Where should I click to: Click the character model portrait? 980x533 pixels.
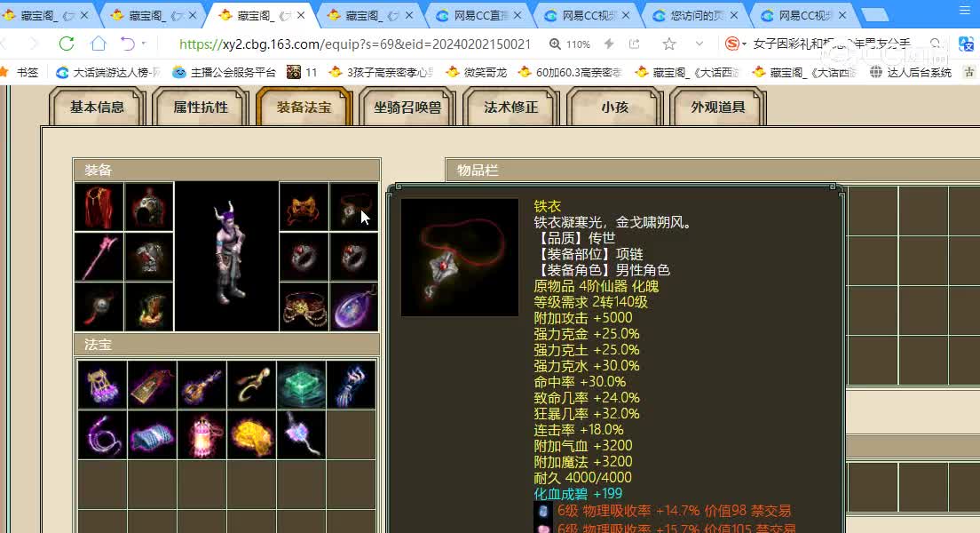226,257
